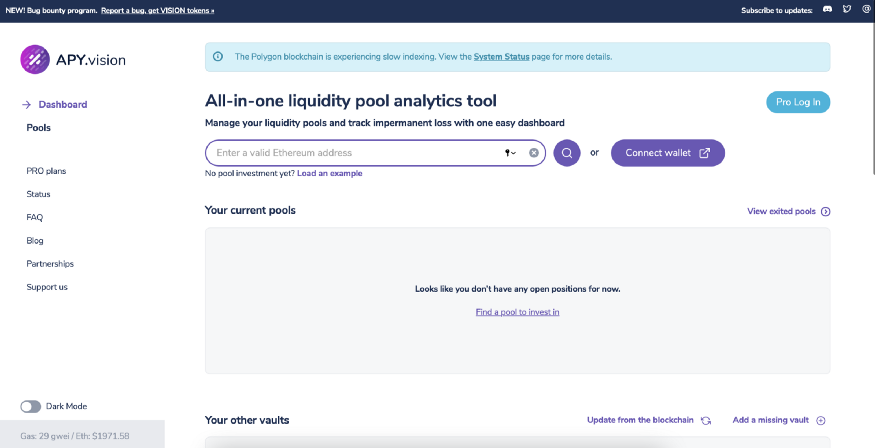
Task: Toggle Dark Mode switch
Action: click(31, 407)
